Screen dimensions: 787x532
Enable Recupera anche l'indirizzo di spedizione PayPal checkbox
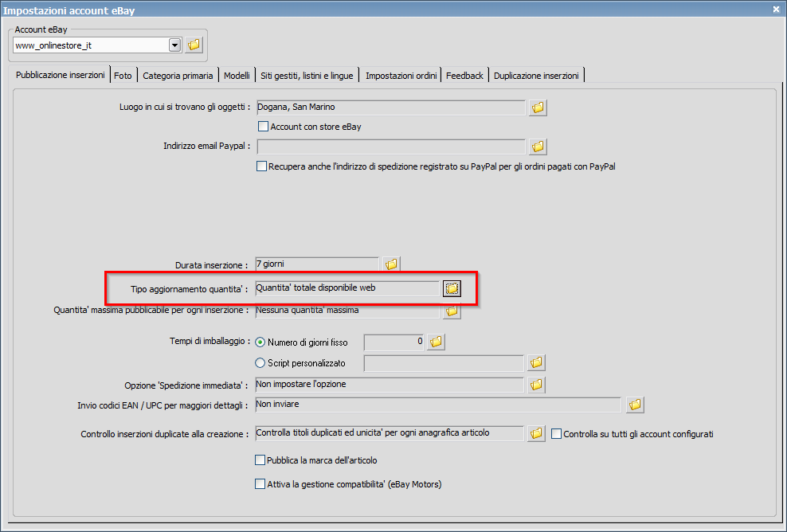[x=261, y=166]
